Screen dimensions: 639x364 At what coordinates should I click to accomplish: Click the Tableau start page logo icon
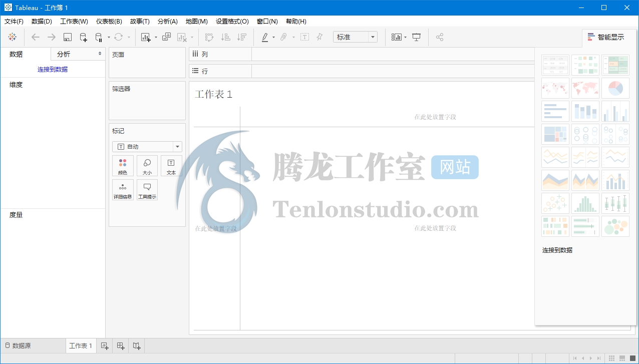tap(13, 37)
